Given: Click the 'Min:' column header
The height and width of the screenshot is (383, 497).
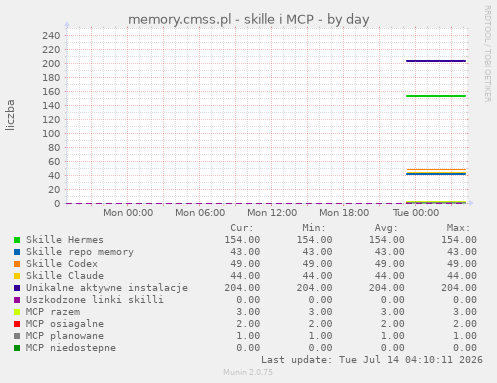Looking at the screenshot, I should click(314, 228).
